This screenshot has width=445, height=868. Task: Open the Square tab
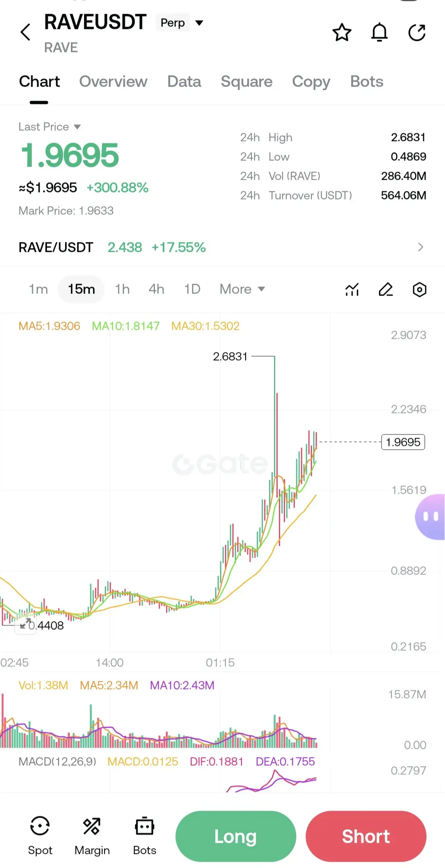coord(246,82)
